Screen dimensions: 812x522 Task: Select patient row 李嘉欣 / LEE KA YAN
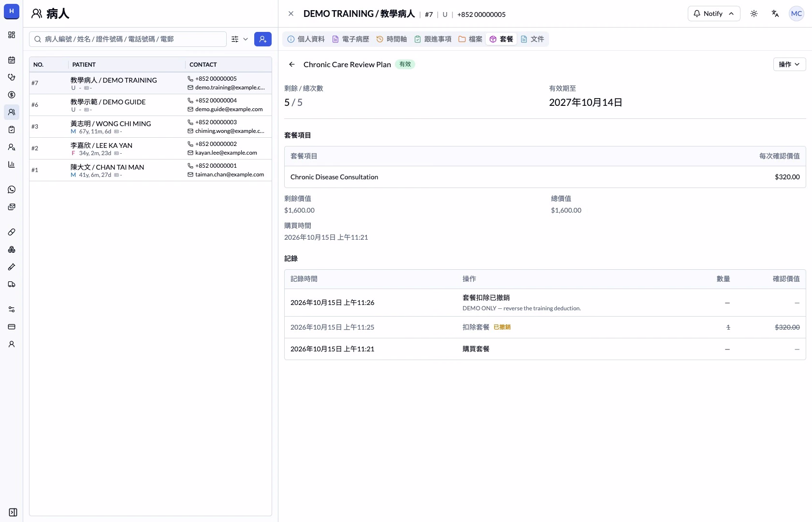pos(150,148)
